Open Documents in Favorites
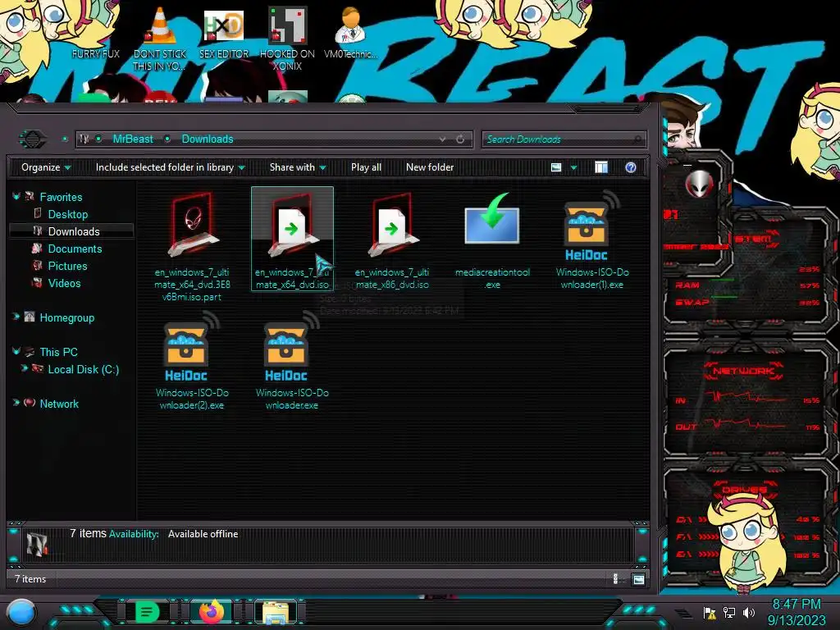The height and width of the screenshot is (630, 840). (x=75, y=249)
